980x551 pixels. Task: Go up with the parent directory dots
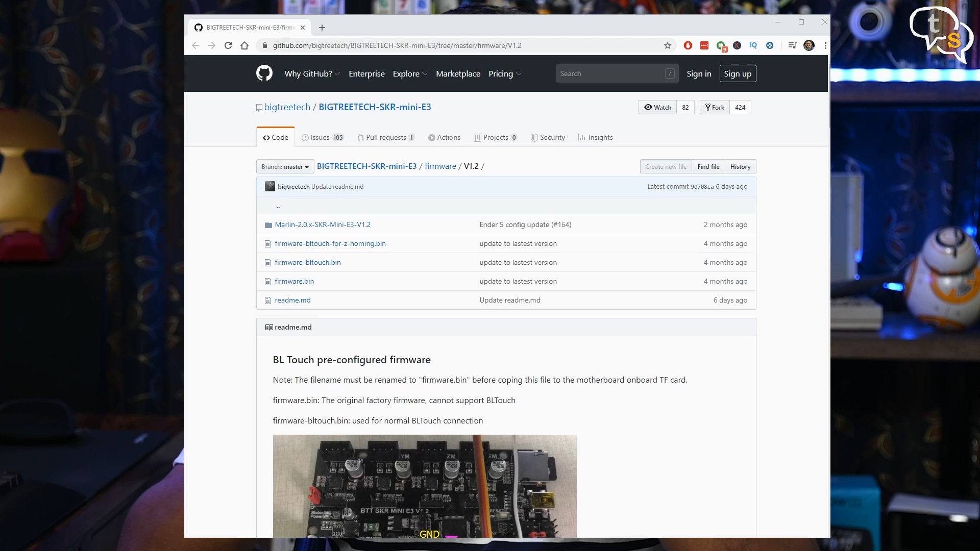point(278,206)
